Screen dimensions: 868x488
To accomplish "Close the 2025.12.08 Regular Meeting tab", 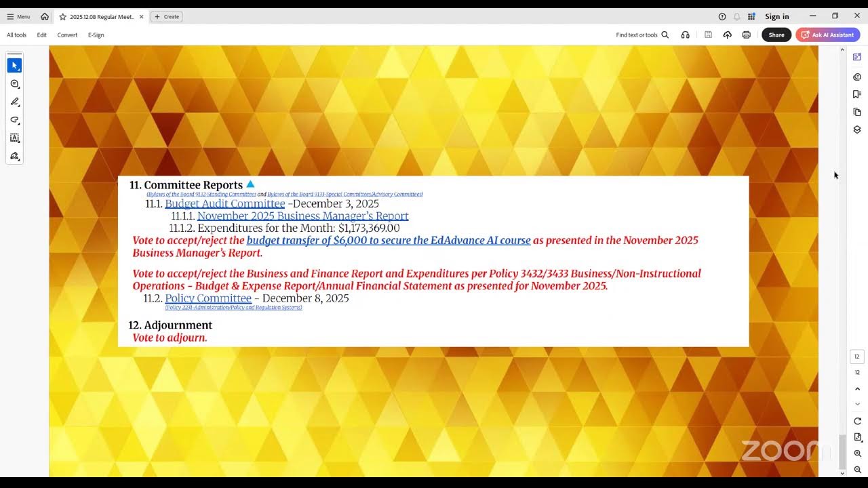I will [x=141, y=16].
